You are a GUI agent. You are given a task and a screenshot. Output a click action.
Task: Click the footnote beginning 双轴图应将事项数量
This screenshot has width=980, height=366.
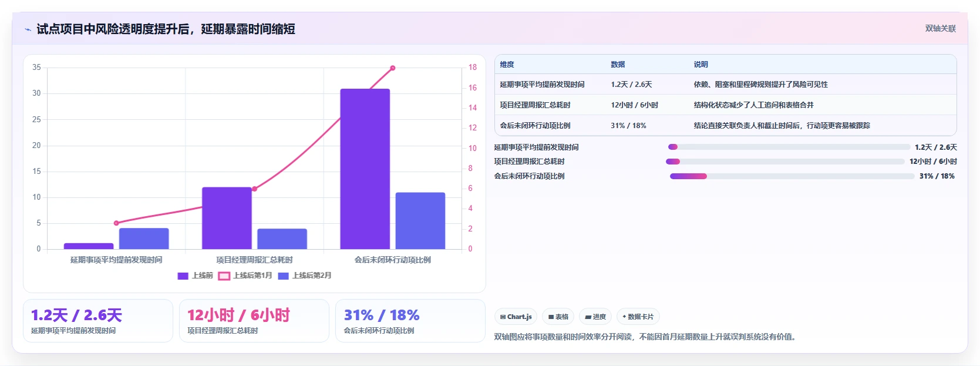645,337
